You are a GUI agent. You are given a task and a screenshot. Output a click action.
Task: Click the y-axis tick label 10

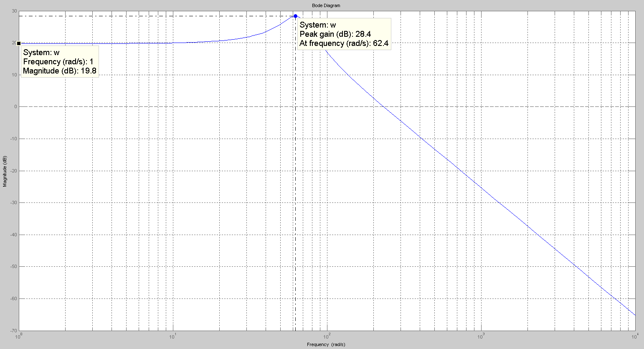[15, 75]
